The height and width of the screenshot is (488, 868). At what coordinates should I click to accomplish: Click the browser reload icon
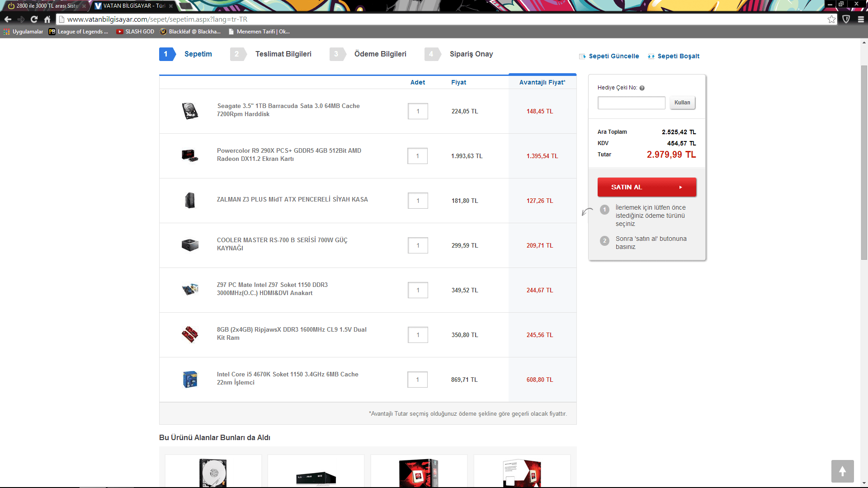click(34, 19)
